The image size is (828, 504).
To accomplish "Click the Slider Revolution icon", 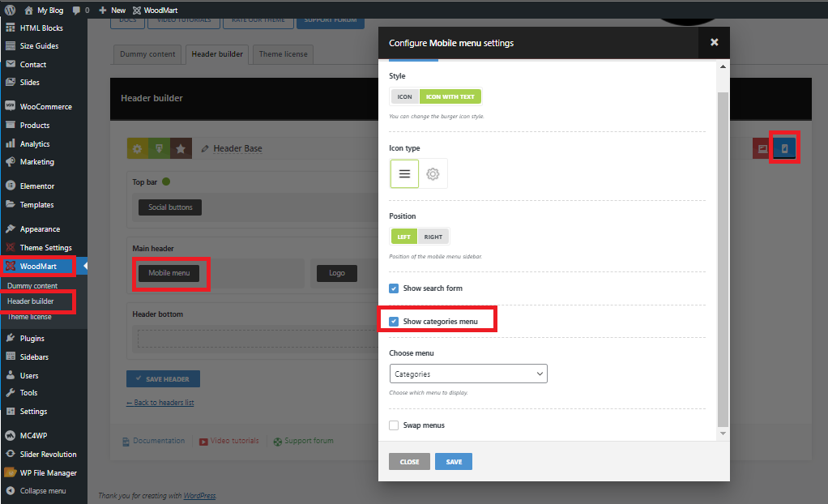I will [x=10, y=454].
